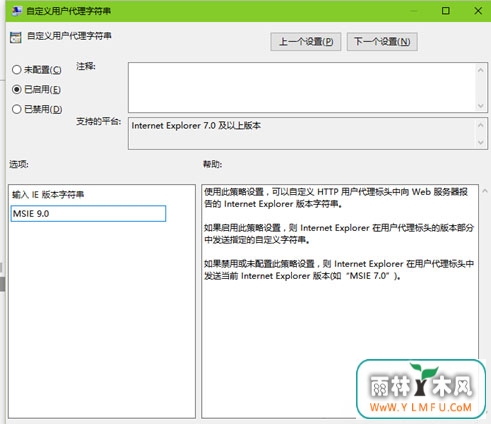This screenshot has width=491, height=424.
Task: Click help paragraph starting with 如果启用此策略设置
Action: (339, 234)
